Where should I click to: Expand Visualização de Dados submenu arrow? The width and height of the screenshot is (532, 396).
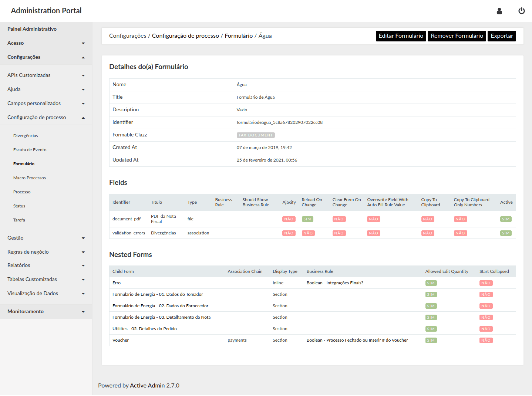tap(83, 294)
